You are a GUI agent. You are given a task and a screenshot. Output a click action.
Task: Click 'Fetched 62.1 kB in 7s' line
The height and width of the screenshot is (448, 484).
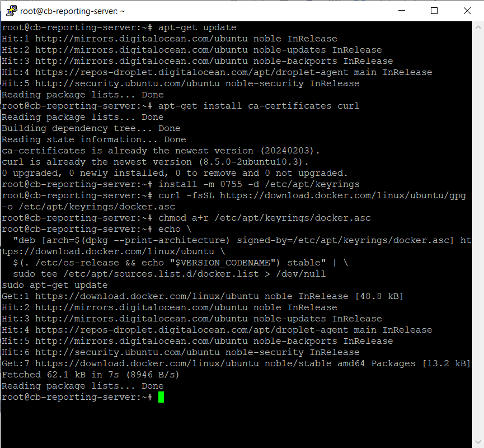[91, 375]
